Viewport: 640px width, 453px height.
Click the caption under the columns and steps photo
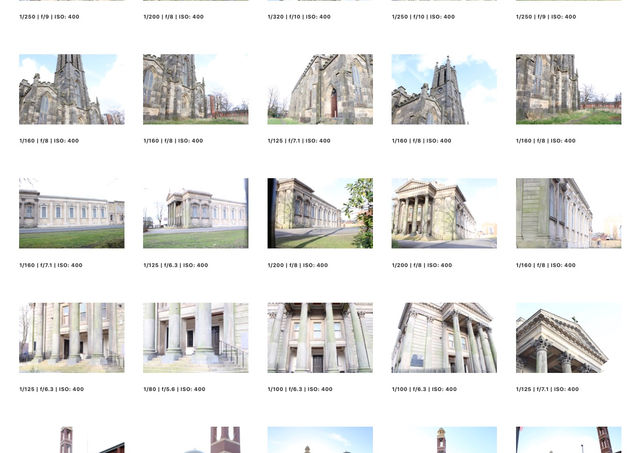51,389
